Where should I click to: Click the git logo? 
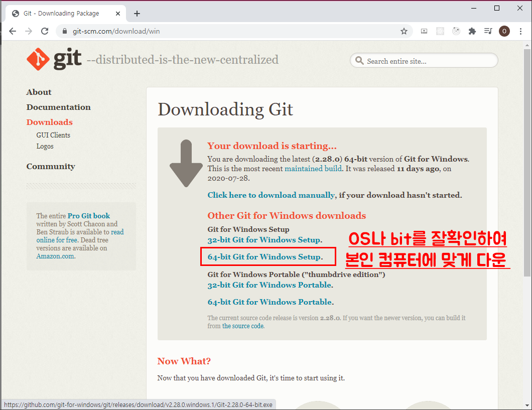pyautogui.click(x=54, y=59)
